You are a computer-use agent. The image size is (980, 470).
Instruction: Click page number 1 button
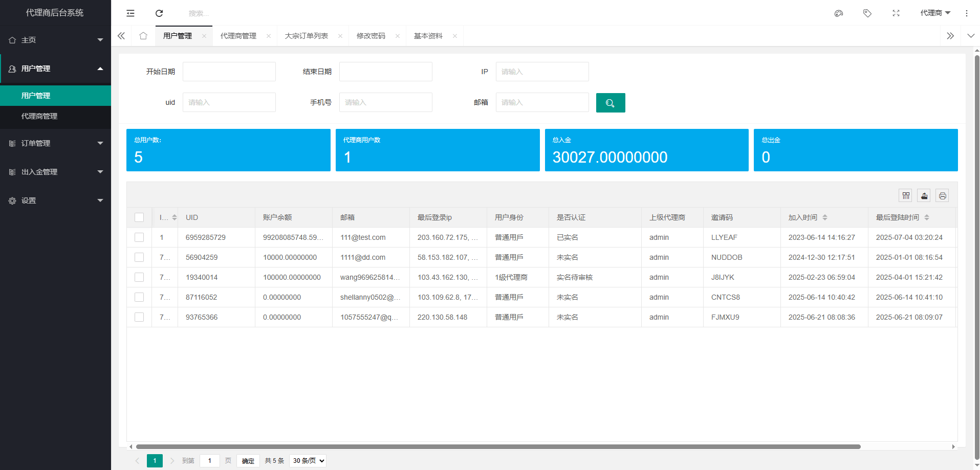(x=155, y=461)
